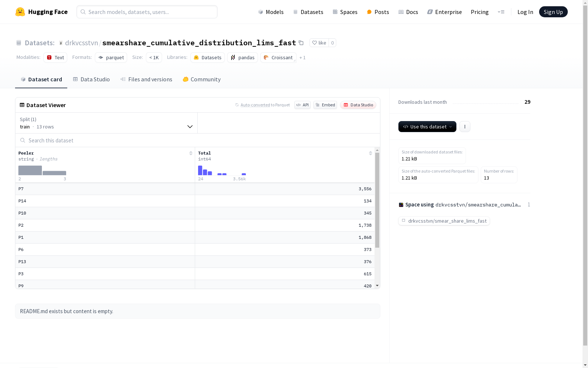Click the API button in Dataset Viewer
Image resolution: width=588 pixels, height=368 pixels.
(302, 105)
